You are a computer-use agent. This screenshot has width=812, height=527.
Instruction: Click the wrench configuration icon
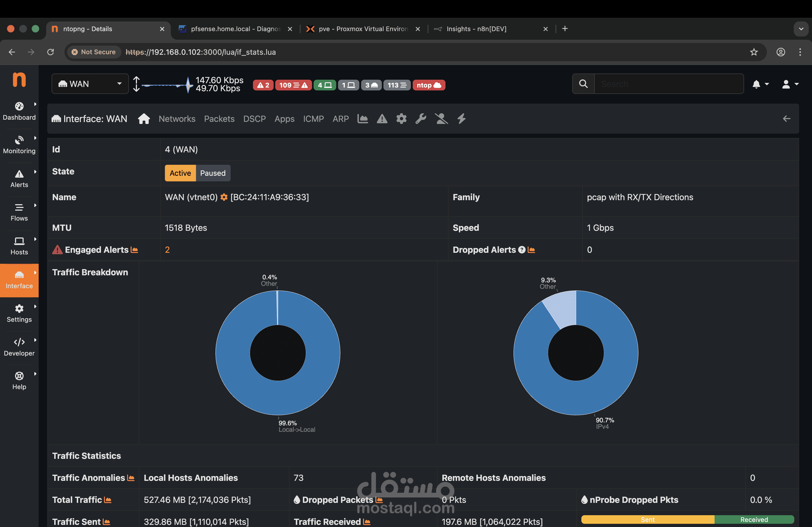point(421,119)
